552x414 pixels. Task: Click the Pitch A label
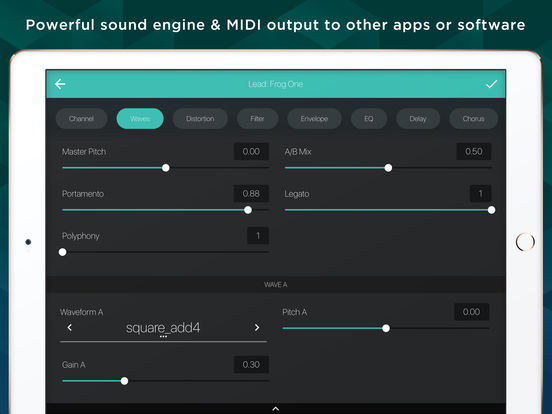pyautogui.click(x=295, y=312)
